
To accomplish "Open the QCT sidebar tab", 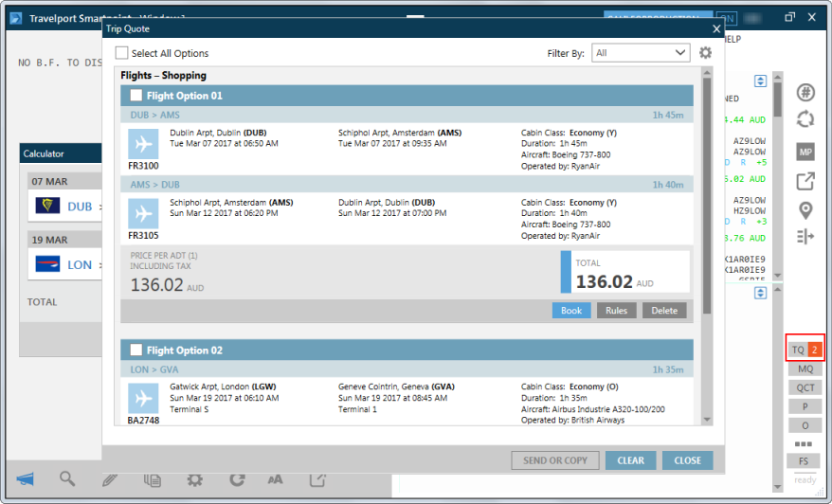I will pyautogui.click(x=804, y=387).
